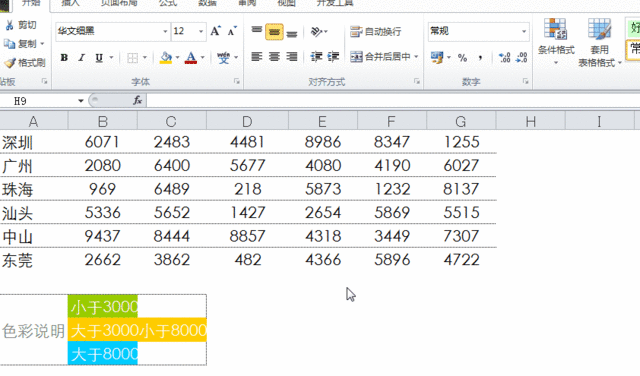Set bottom vertical alignment
640x376 pixels.
292,33
